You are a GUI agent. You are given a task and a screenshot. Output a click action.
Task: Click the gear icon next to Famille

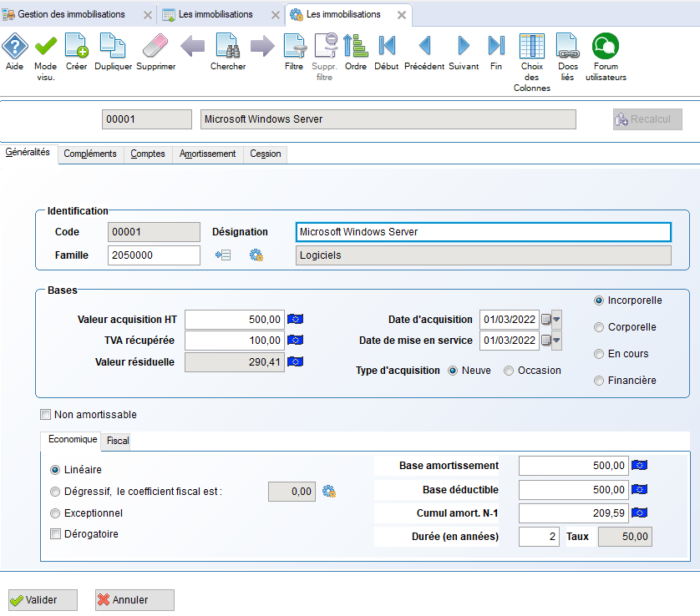point(256,255)
